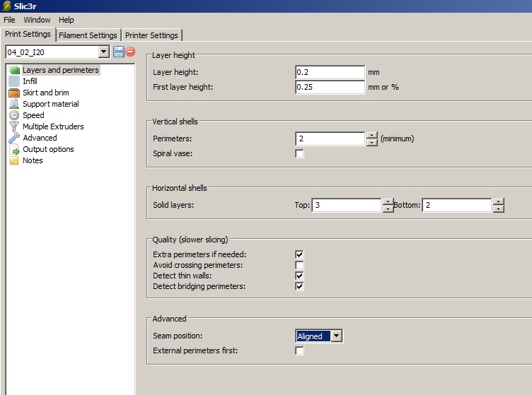Image resolution: width=532 pixels, height=395 pixels.
Task: Open Multiple Extruders settings
Action: pos(52,126)
